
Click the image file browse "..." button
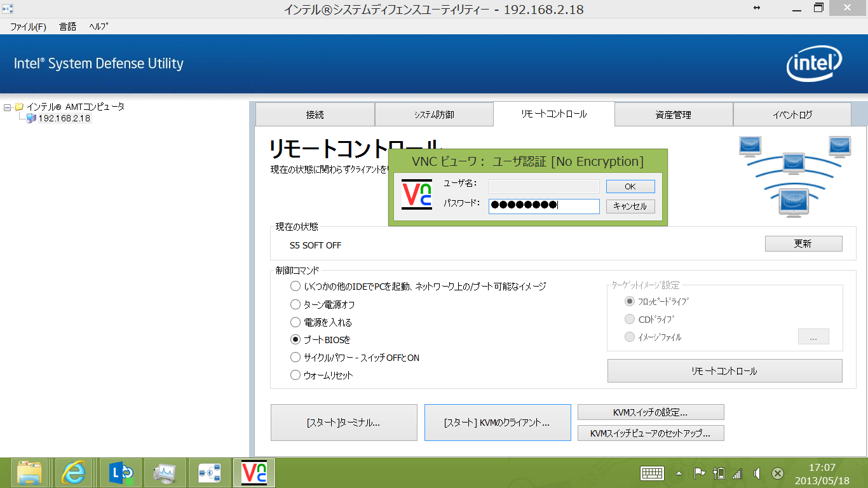coord(813,337)
